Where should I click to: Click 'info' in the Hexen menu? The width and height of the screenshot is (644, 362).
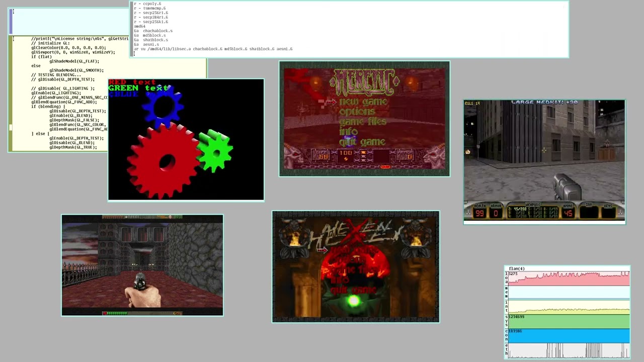pos(340,280)
